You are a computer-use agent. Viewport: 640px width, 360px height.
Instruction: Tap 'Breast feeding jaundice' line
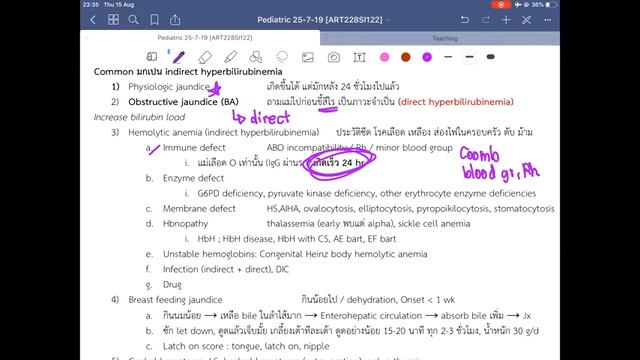pos(176,300)
